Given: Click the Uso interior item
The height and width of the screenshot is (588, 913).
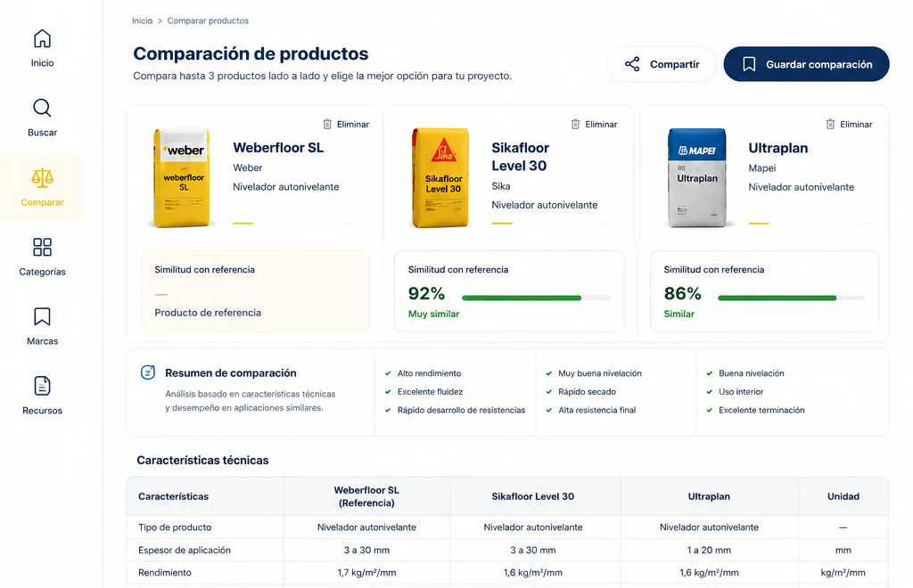Looking at the screenshot, I should click(741, 391).
